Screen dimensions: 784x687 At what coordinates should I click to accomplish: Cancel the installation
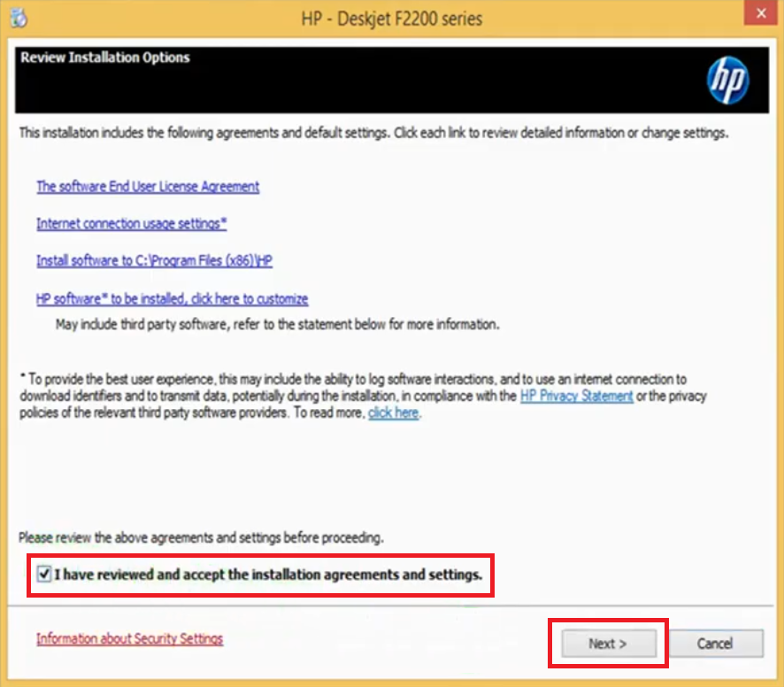coord(716,643)
